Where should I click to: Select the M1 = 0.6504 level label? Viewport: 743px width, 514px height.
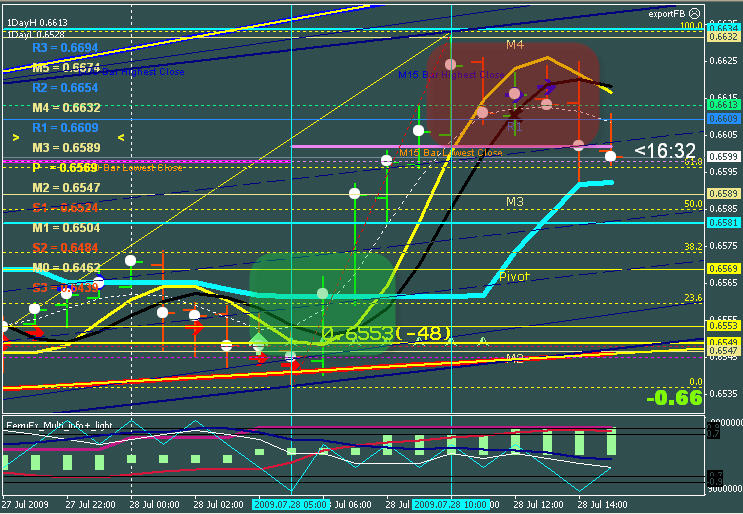point(66,228)
